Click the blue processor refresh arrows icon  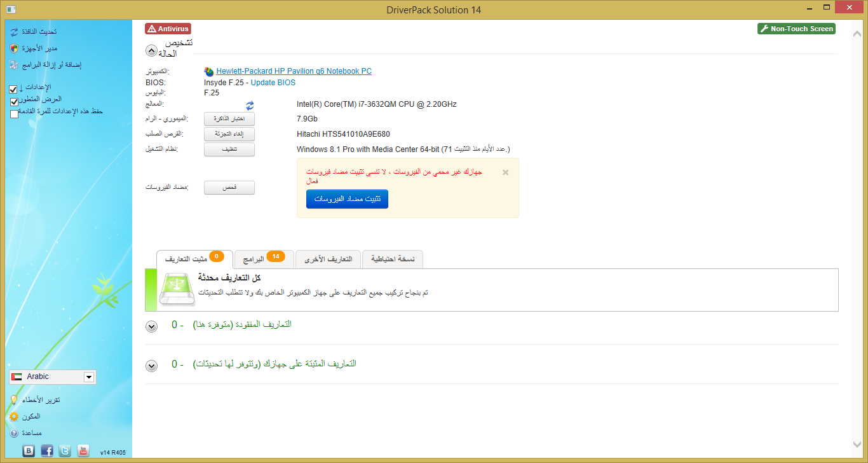250,105
